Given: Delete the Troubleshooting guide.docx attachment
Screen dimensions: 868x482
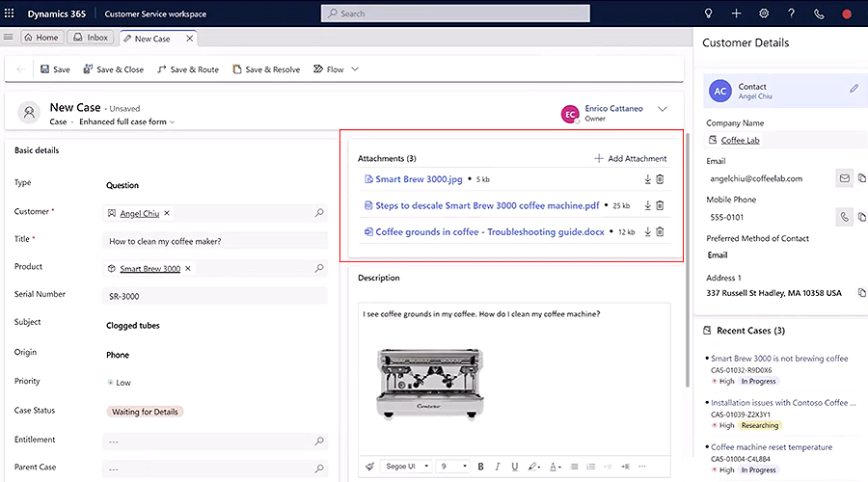Looking at the screenshot, I should click(x=660, y=232).
